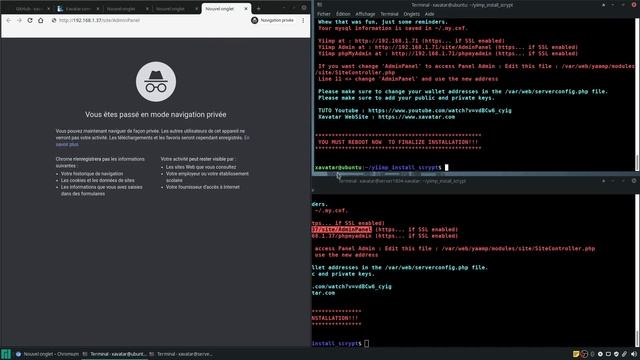
Task: Switch to the GitHub tab
Action: coord(29,9)
